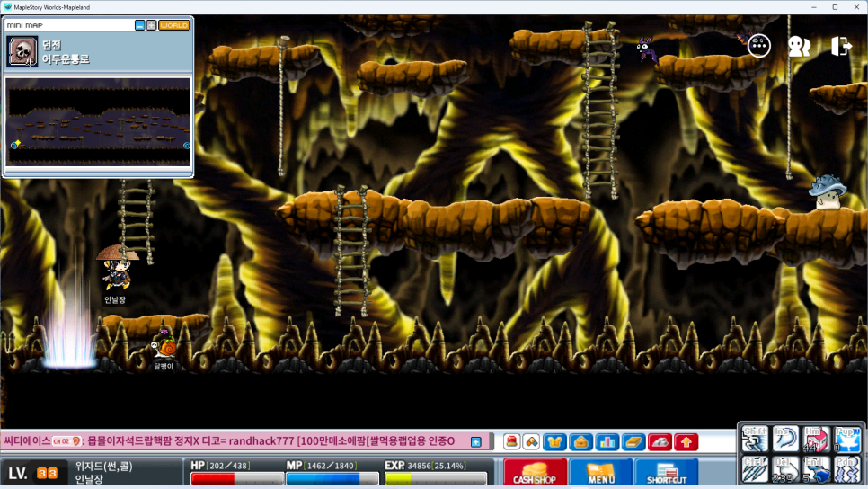Screen dimensions: 868x489
Task: Click the right portal marker on the mini map
Action: pyautogui.click(x=187, y=146)
